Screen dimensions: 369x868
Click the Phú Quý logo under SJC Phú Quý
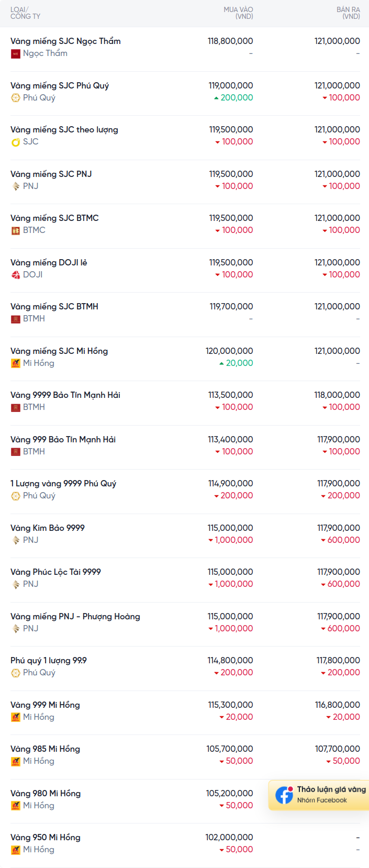pyautogui.click(x=16, y=98)
